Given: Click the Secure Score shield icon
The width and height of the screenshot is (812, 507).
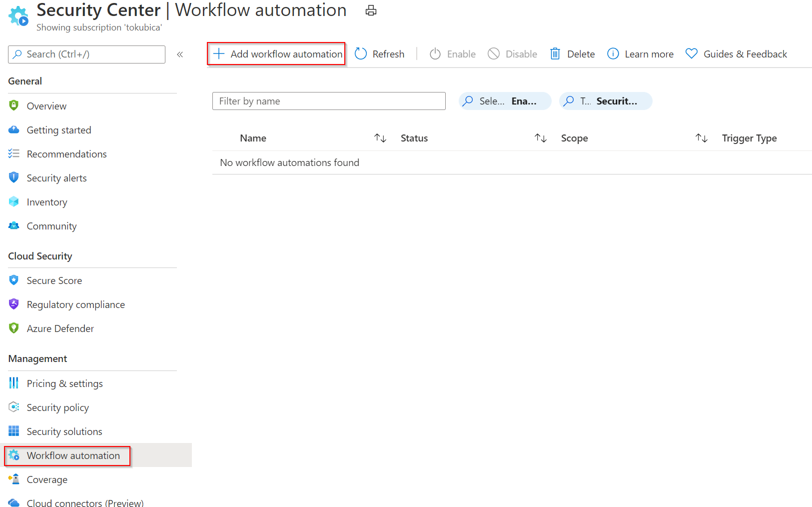Looking at the screenshot, I should (x=14, y=280).
